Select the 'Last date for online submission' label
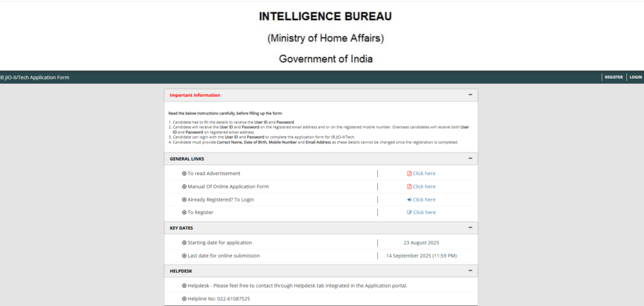This screenshot has height=306, width=644. [x=224, y=256]
